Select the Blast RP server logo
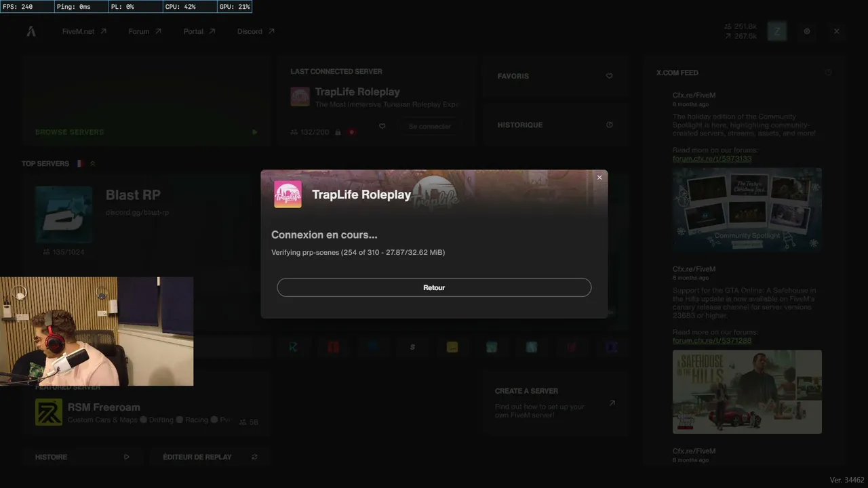This screenshot has width=868, height=488. pos(64,214)
